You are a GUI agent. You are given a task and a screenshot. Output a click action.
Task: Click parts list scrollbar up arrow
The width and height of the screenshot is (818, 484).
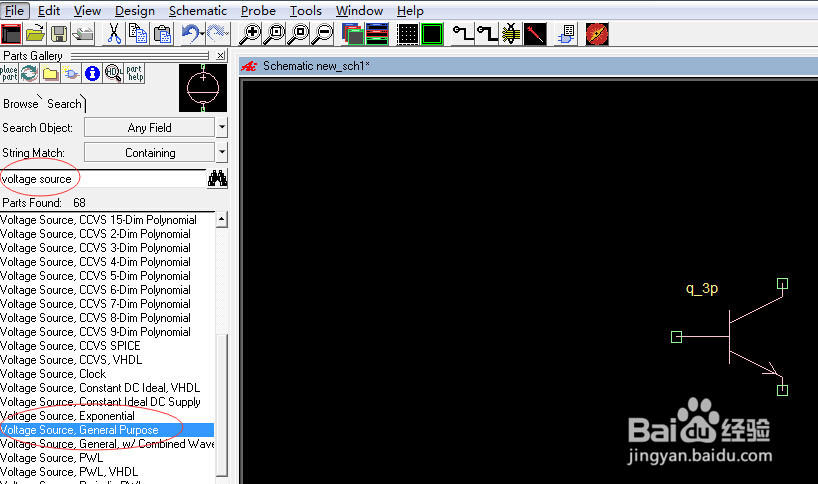pyautogui.click(x=222, y=220)
